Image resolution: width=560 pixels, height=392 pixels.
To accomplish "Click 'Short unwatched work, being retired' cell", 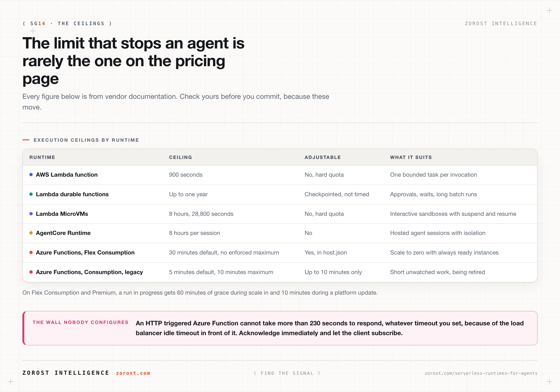I will click(x=437, y=272).
